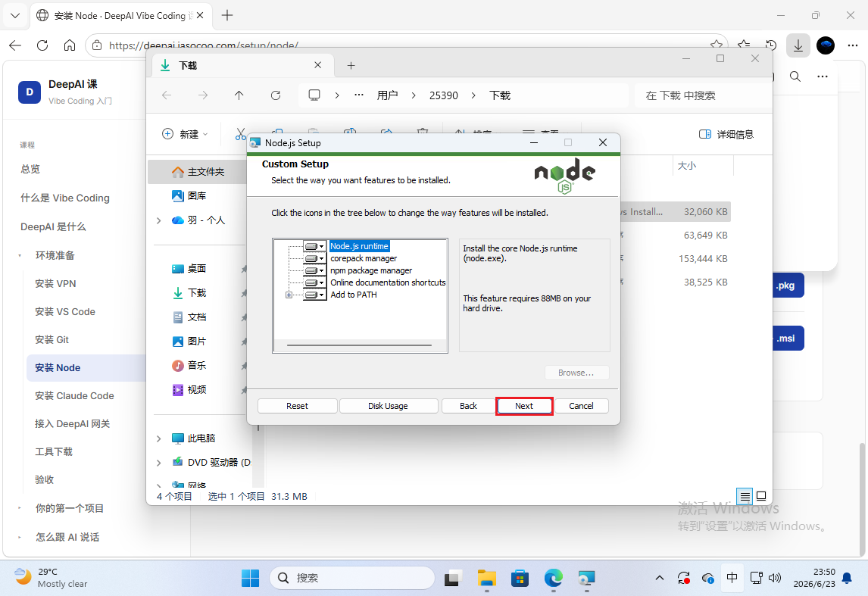Click the 在 下载 中搜索 search box
Viewport: 868px width, 596px height.
click(x=701, y=95)
